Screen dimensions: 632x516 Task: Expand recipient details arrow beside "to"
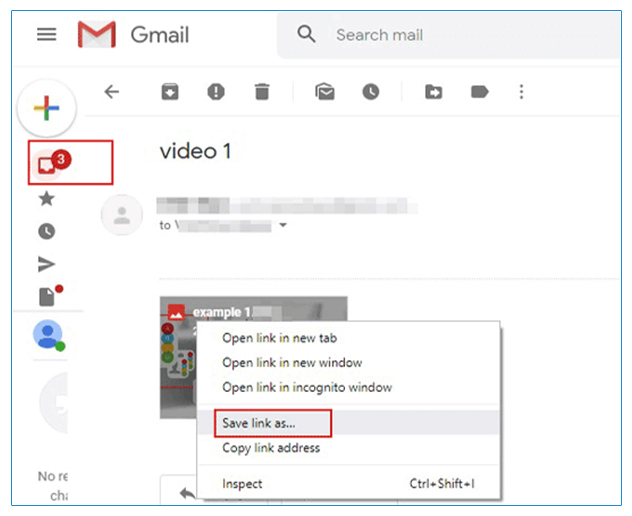[x=283, y=226]
